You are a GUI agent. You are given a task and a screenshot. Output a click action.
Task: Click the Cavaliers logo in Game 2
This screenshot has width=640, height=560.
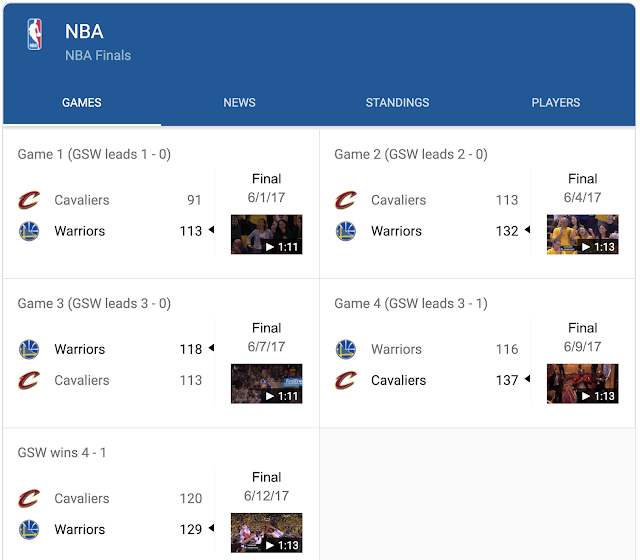coord(346,200)
